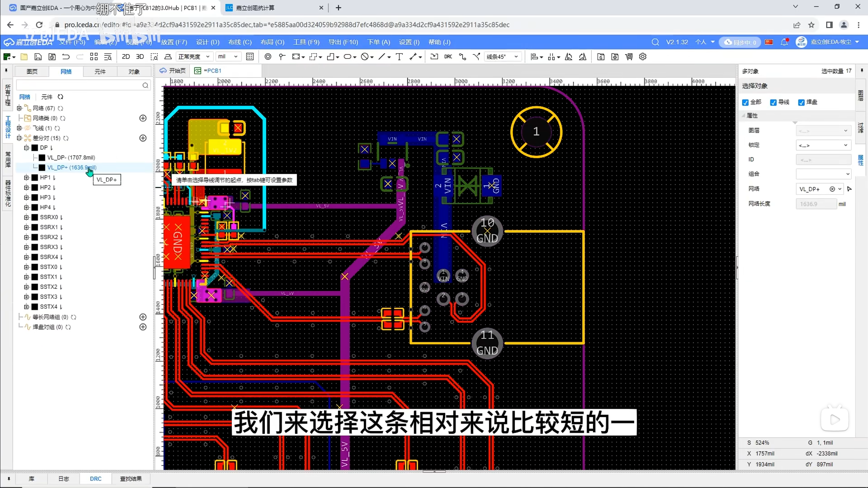Screen dimensions: 868x488
Task: Click the DRC check toolbar icon
Action: coord(448,57)
